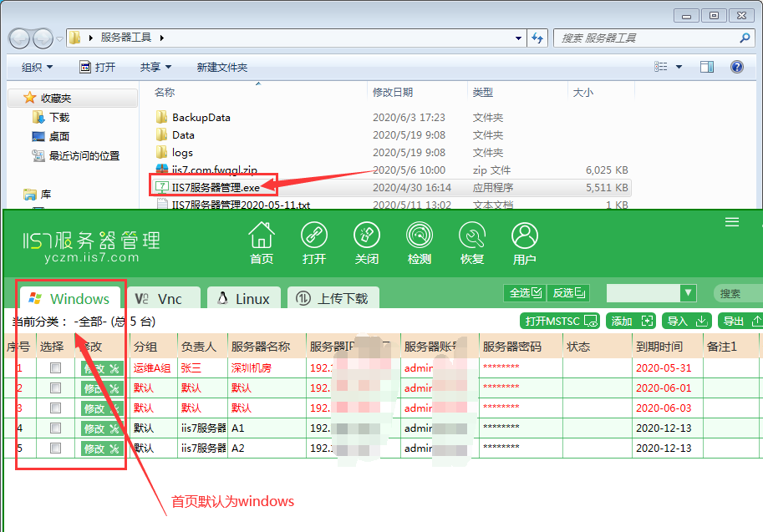763x532 pixels.
Task: Open the group filter dropdown in IIS7
Action: 688,293
